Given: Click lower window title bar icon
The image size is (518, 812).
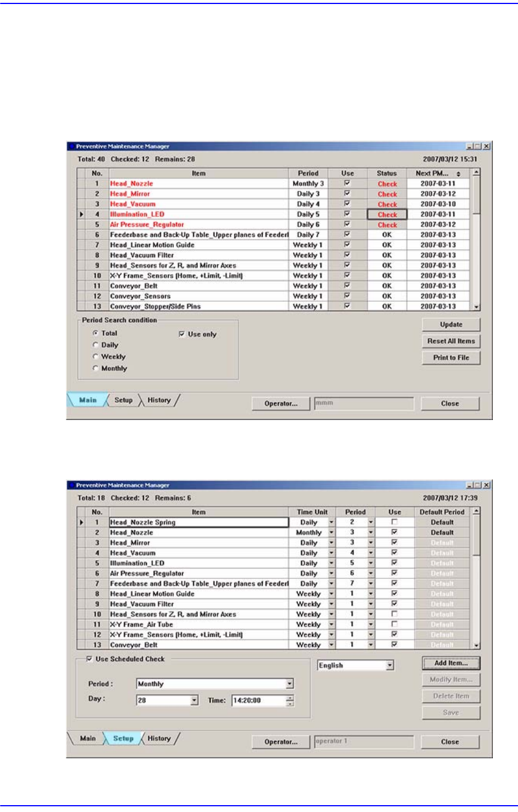Looking at the screenshot, I should [x=71, y=485].
